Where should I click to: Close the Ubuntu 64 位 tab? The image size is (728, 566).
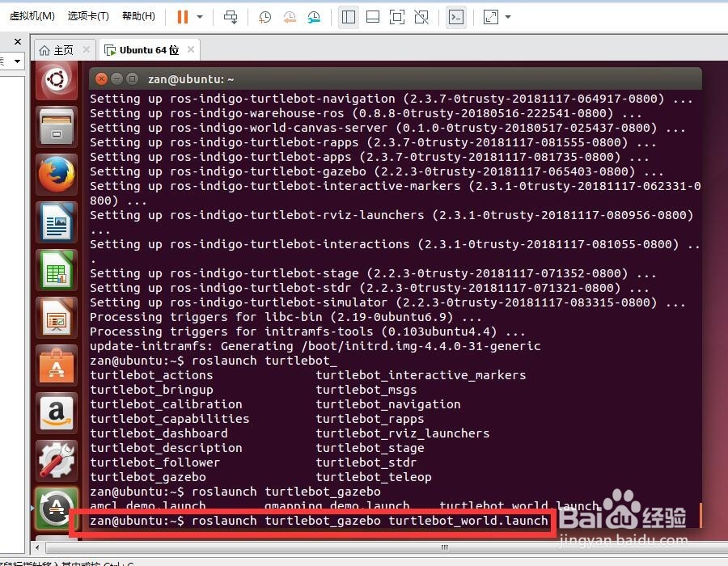(x=191, y=49)
